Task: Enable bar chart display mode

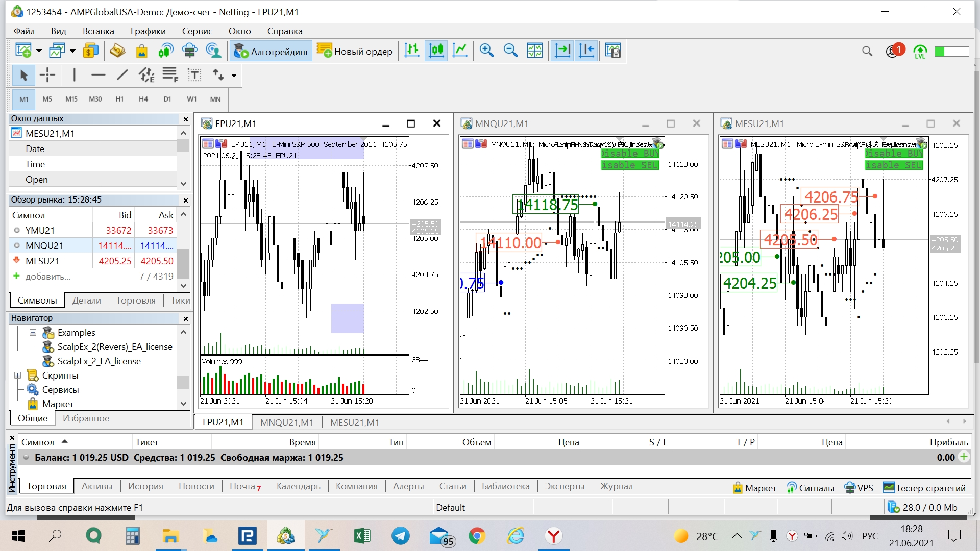Action: 412,51
